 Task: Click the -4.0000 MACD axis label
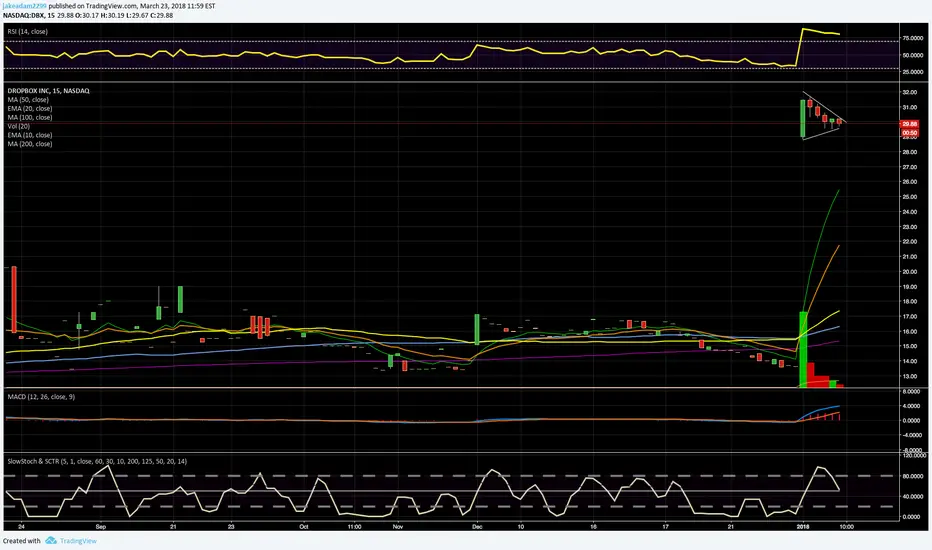coord(911,435)
